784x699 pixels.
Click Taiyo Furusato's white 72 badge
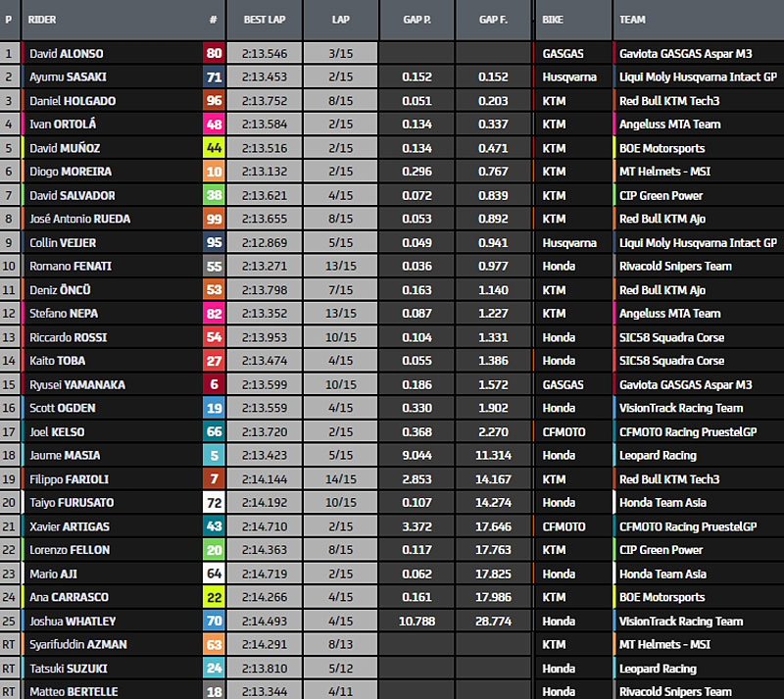click(x=213, y=503)
